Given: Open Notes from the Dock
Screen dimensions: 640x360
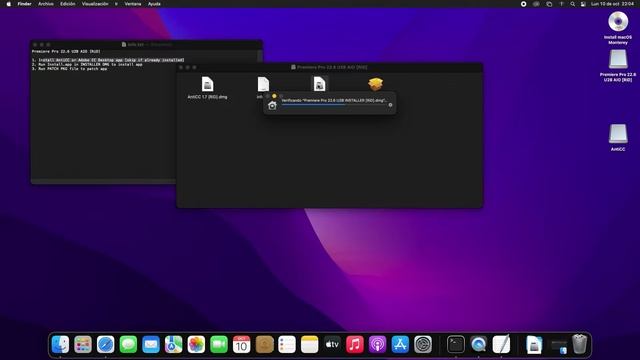Looking at the screenshot, I should point(309,344).
